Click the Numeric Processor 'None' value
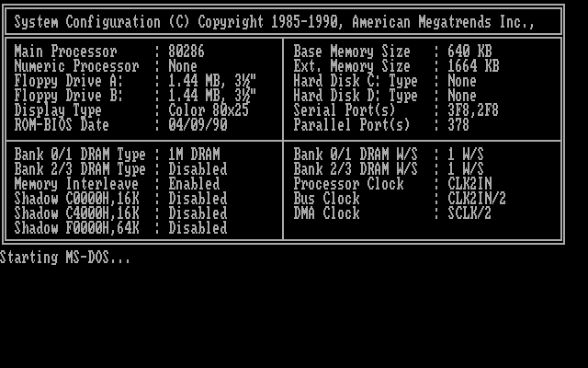The height and width of the screenshot is (368, 588). pyautogui.click(x=183, y=66)
